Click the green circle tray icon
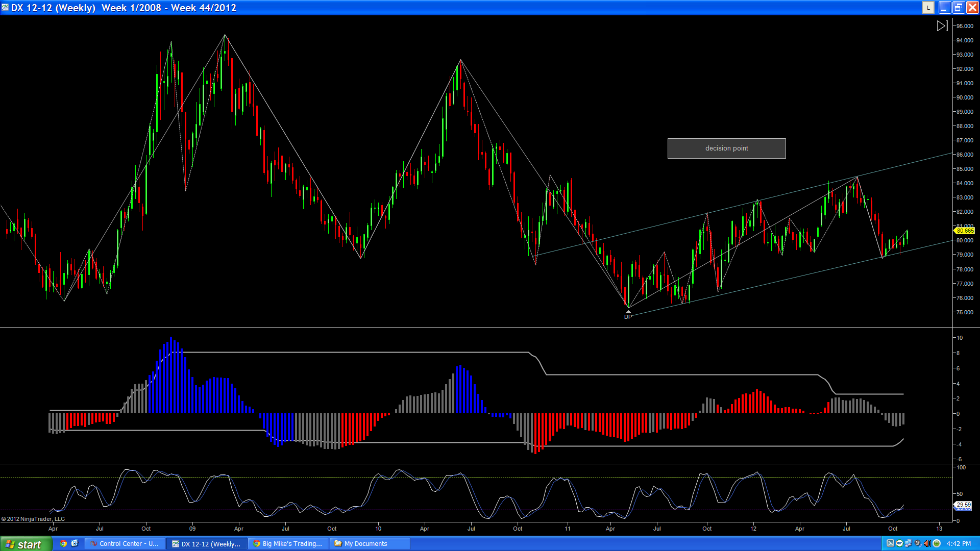The height and width of the screenshot is (551, 980). tap(937, 543)
